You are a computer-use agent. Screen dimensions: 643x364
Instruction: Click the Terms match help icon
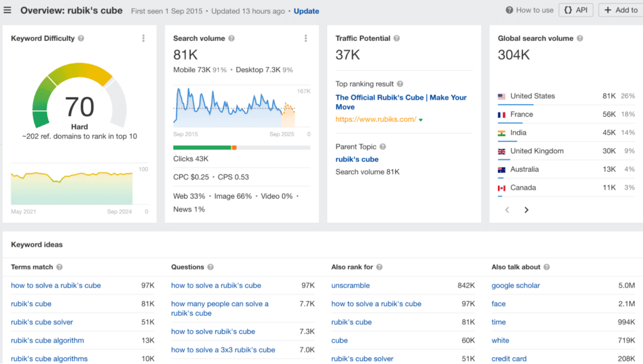pyautogui.click(x=60, y=267)
